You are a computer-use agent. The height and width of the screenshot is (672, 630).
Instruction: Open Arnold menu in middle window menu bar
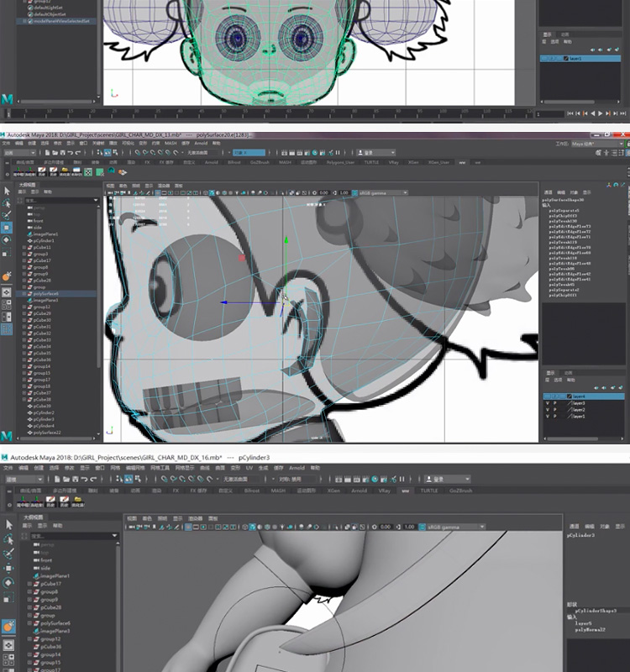201,143
